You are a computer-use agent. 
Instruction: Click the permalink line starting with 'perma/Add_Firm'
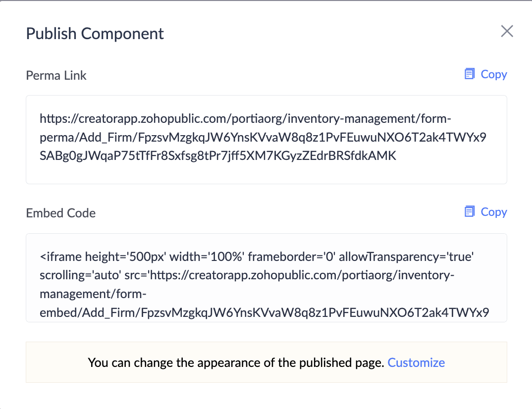point(263,137)
